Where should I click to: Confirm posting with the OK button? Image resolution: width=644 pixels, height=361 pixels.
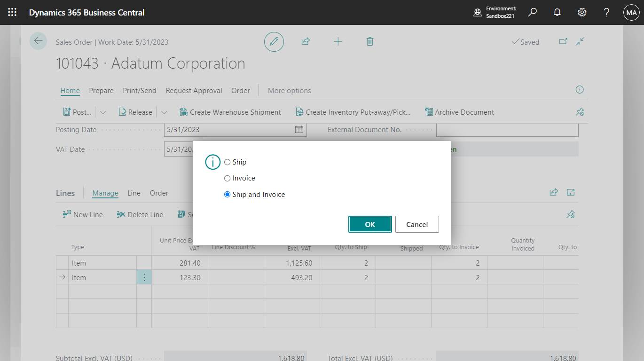[x=370, y=224]
